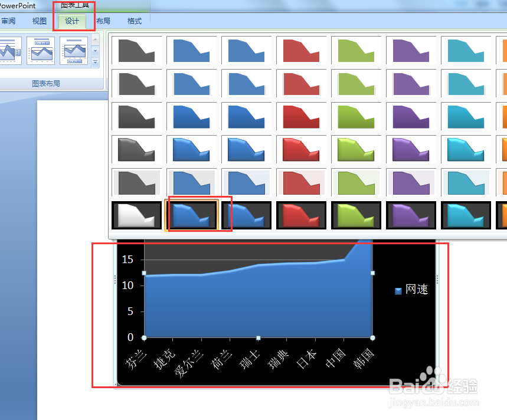Screen dimensions: 507x420
Task: Click the value axis label 15
Action: [x=127, y=260]
